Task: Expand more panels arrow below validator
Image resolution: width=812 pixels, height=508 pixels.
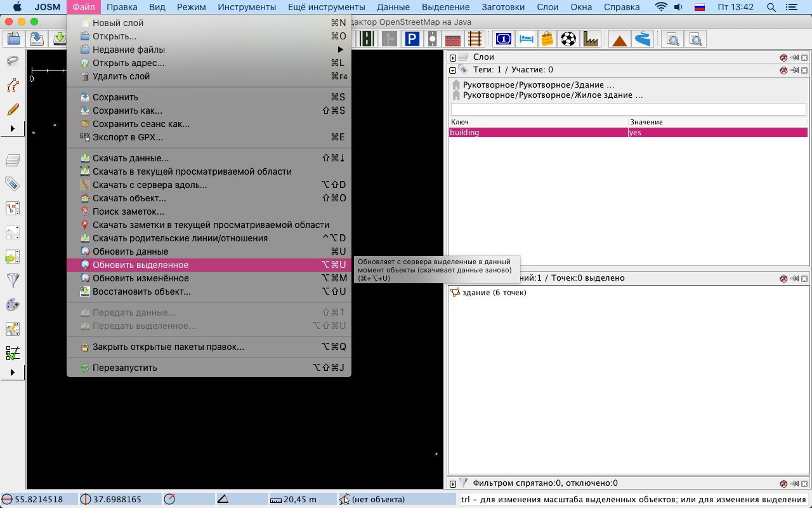Action: tap(13, 373)
